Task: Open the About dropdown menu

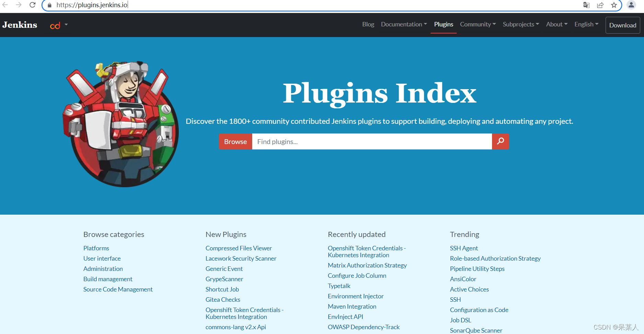Action: [x=557, y=24]
